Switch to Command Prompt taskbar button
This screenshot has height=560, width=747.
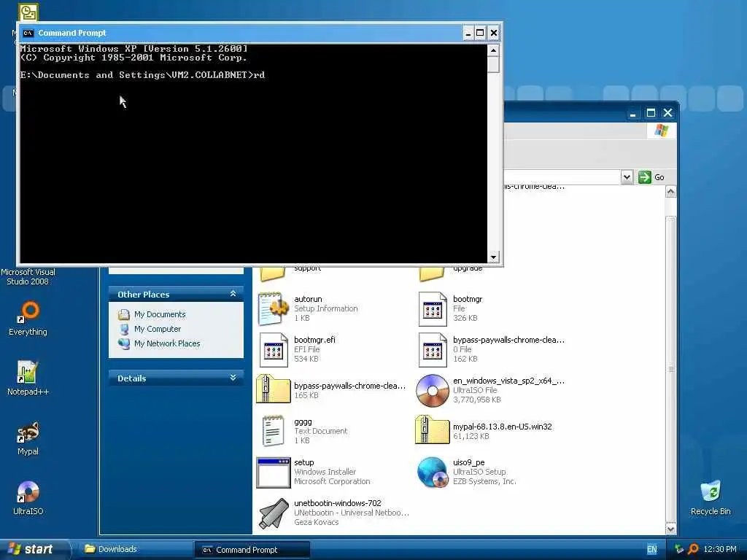252,550
